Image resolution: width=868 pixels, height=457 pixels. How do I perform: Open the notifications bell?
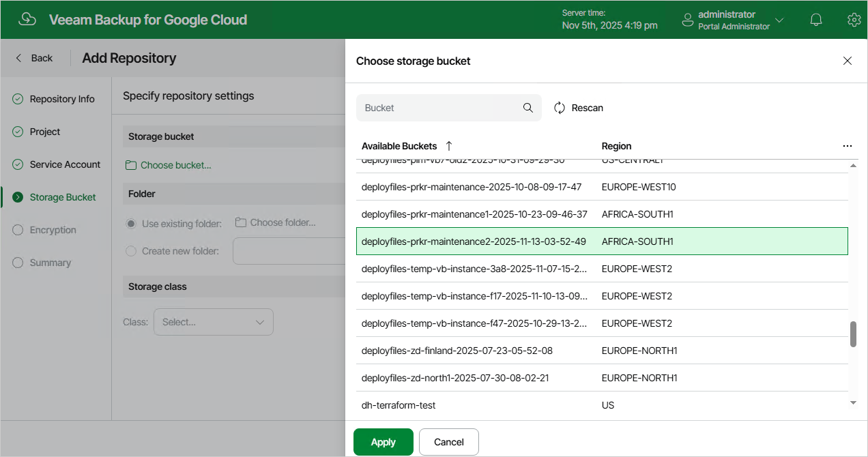[x=816, y=20]
